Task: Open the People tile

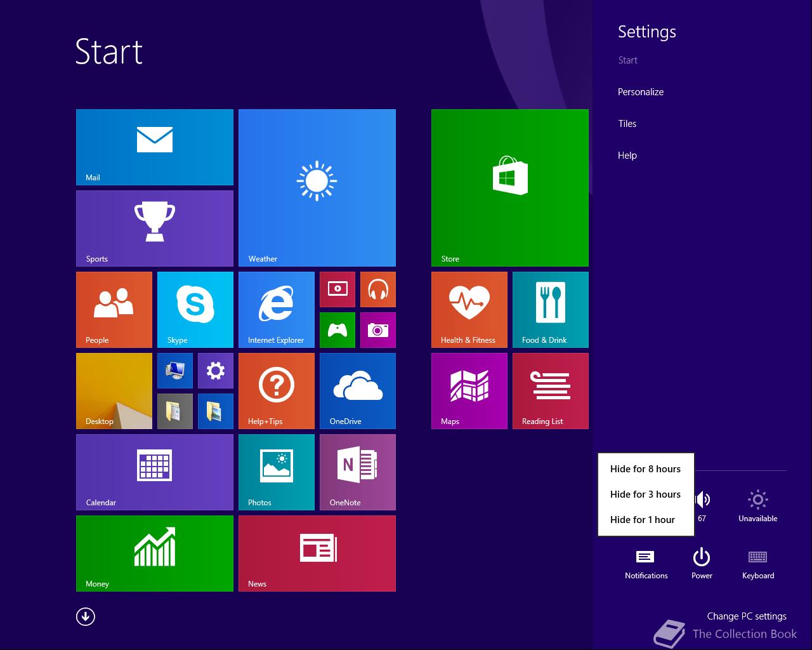Action: [x=114, y=310]
